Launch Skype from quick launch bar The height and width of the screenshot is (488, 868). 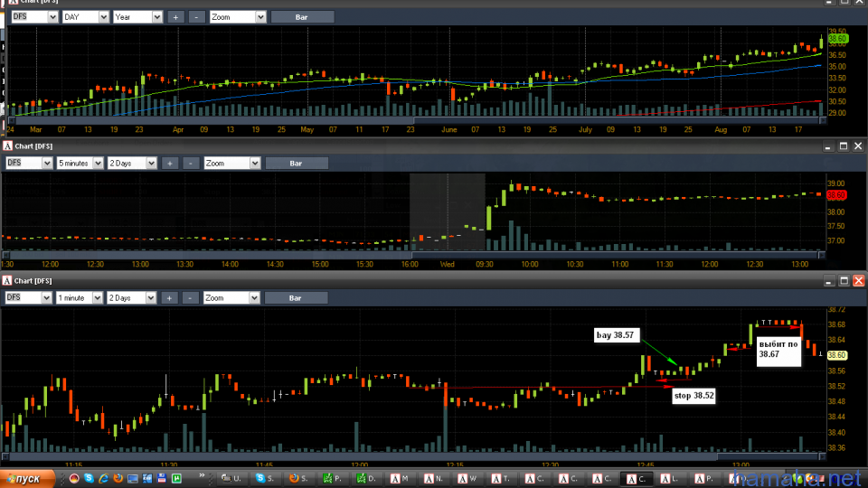pos(89,478)
